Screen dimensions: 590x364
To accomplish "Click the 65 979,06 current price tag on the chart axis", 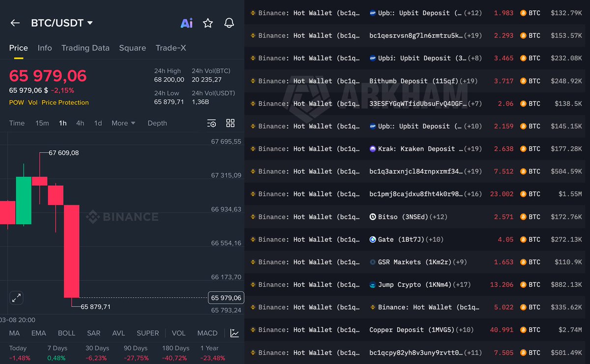I will 226,298.
